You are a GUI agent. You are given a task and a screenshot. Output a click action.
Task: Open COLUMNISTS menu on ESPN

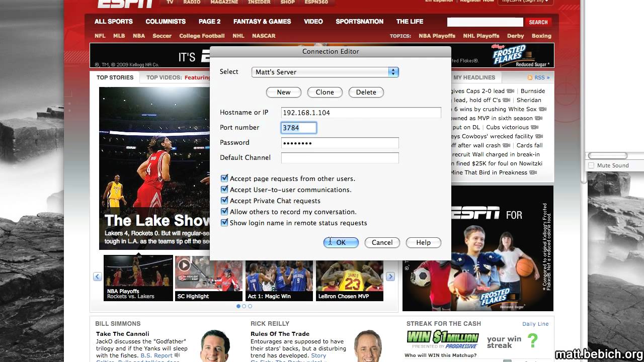(x=166, y=22)
